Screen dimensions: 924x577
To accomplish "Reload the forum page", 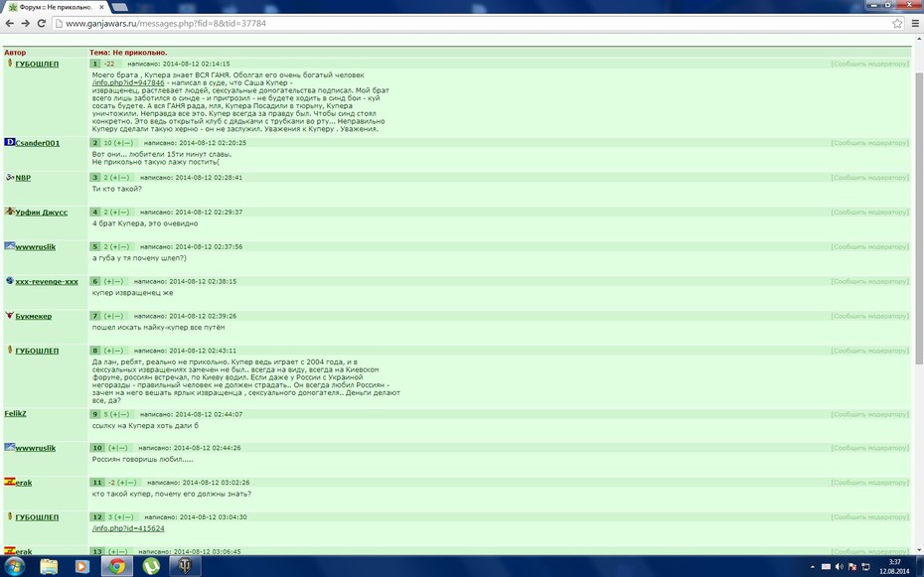I will [x=42, y=24].
